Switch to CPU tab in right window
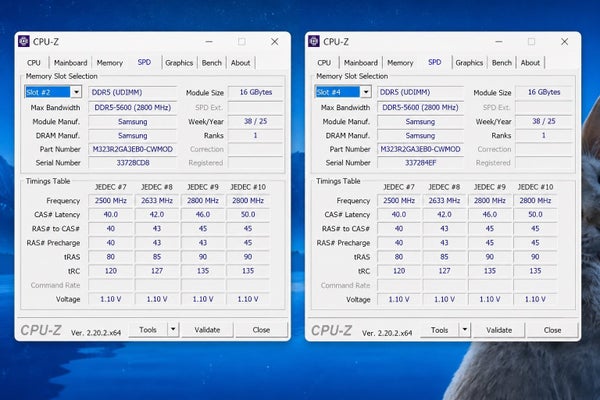 [x=324, y=62]
